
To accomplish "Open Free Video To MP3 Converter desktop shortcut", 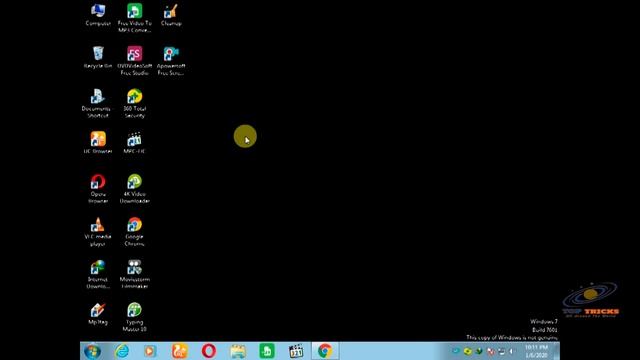I will tap(134, 18).
